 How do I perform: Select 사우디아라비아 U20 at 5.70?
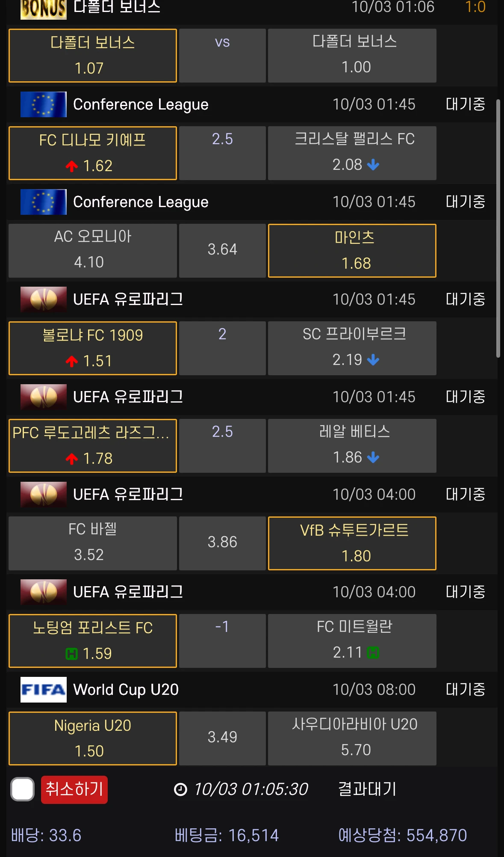point(352,738)
